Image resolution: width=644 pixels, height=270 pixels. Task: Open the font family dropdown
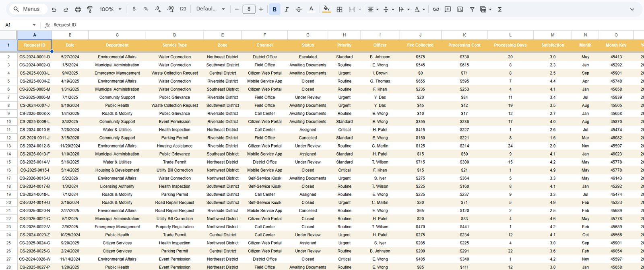click(210, 9)
